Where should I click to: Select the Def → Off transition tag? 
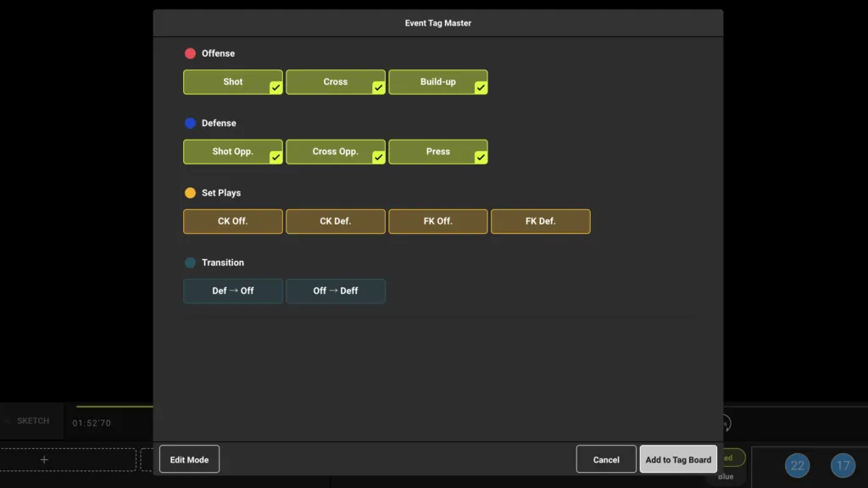(x=232, y=291)
